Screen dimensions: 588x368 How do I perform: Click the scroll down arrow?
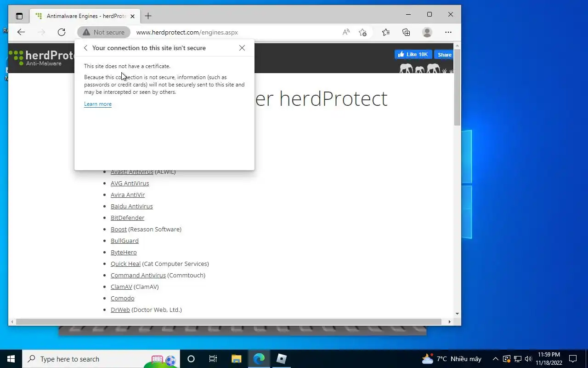(457, 314)
